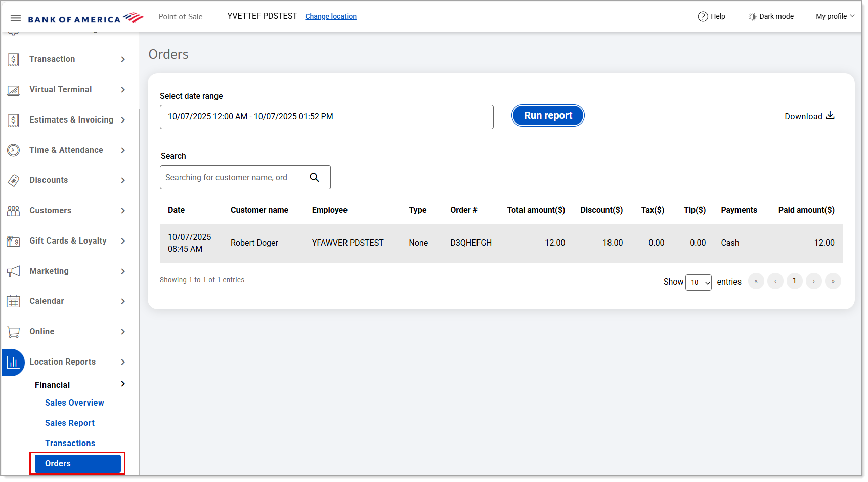868x482 pixels.
Task: Click the Change location link
Action: [331, 16]
